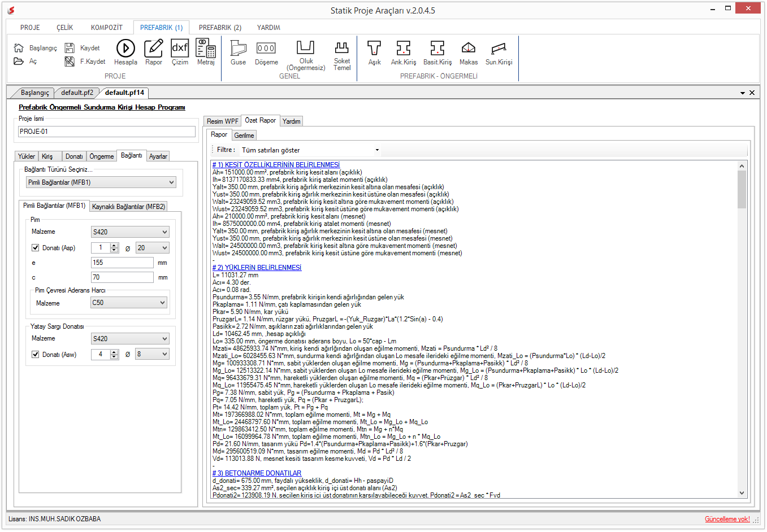Screen dimensions: 767x532
Task: Save project with Kaydet icon
Action: (x=70, y=48)
